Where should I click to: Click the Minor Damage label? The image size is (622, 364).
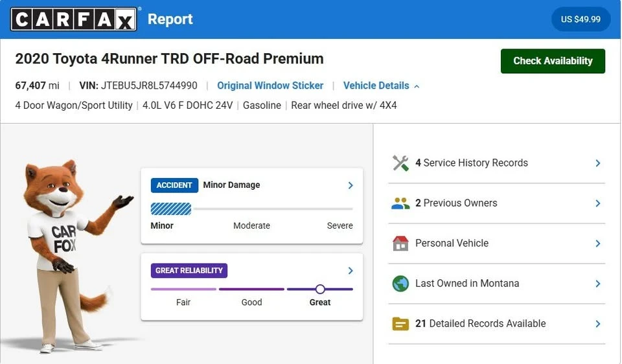(231, 185)
